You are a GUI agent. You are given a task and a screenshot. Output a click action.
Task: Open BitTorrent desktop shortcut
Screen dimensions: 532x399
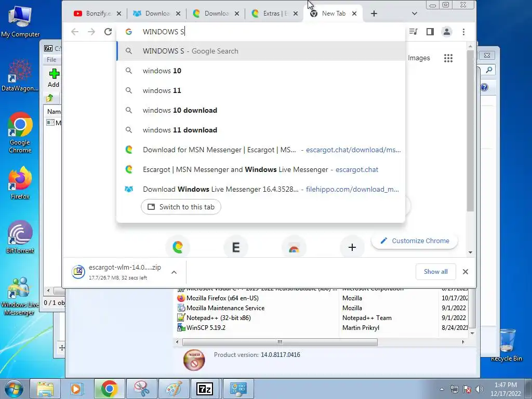(20, 237)
